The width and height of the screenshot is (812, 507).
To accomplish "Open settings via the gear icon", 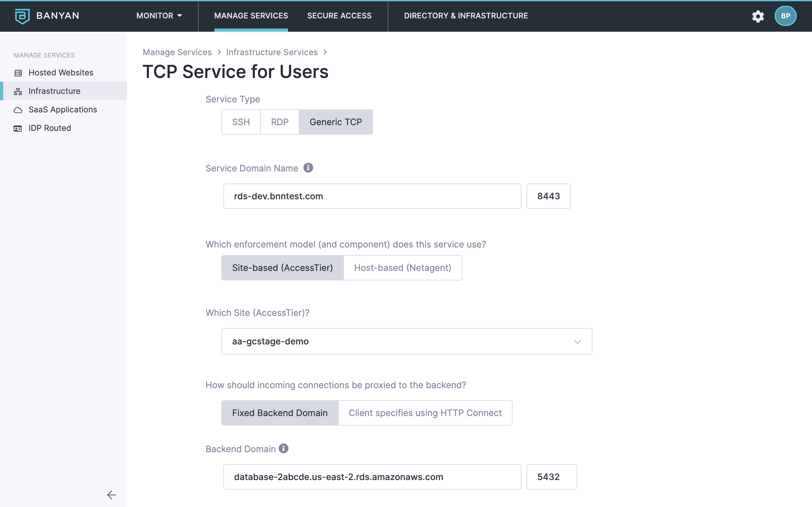I will [x=758, y=16].
